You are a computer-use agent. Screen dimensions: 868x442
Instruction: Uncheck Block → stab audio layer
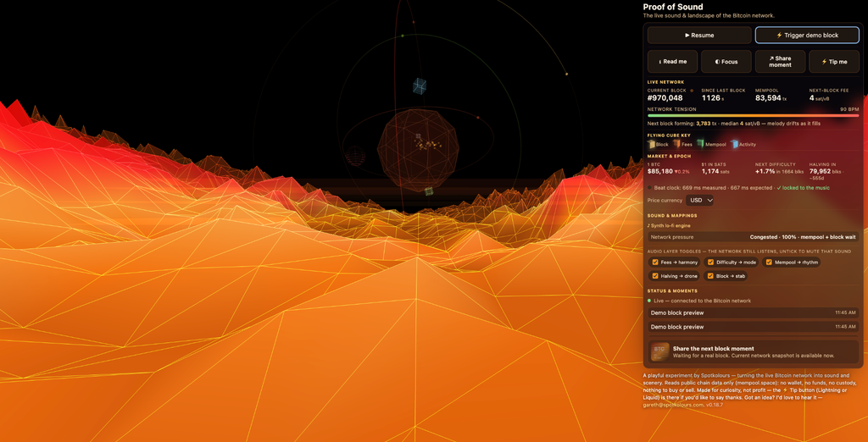(x=711, y=276)
